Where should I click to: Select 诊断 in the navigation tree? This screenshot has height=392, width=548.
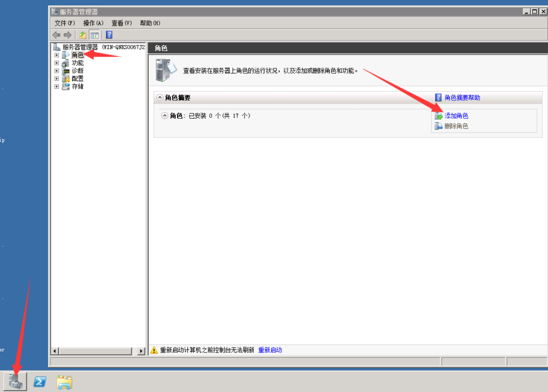pos(78,71)
